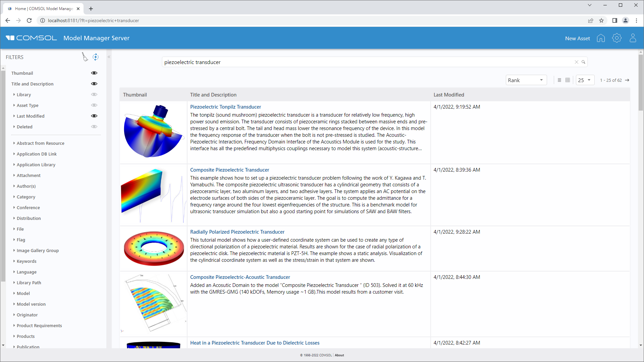The image size is (644, 362).
Task: Switch to grid/card view layout
Action: coord(568,80)
